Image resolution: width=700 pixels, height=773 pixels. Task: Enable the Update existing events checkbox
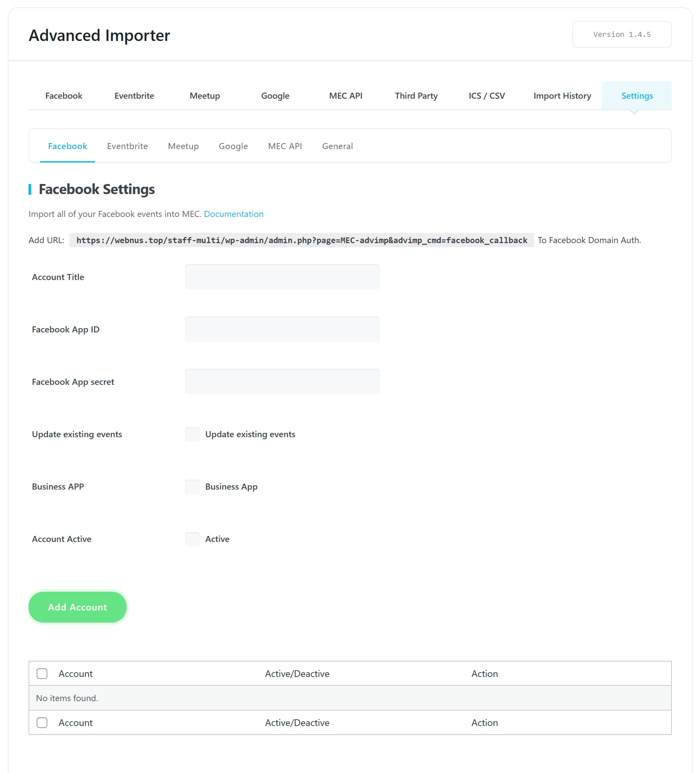192,435
